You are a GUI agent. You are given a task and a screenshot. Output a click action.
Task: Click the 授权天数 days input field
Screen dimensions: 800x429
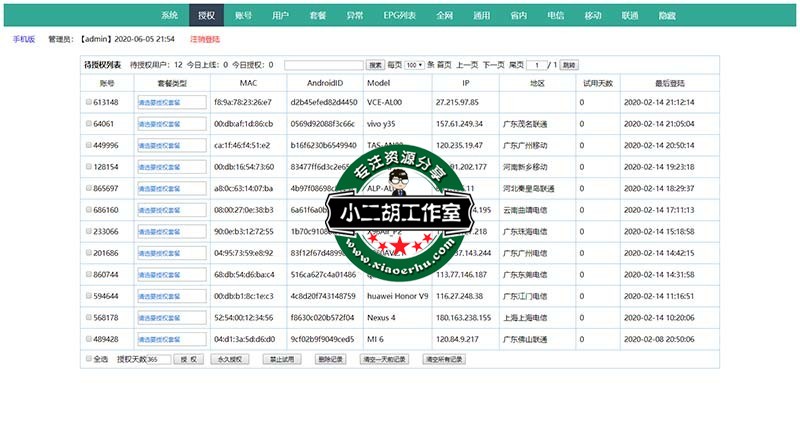(x=158, y=359)
